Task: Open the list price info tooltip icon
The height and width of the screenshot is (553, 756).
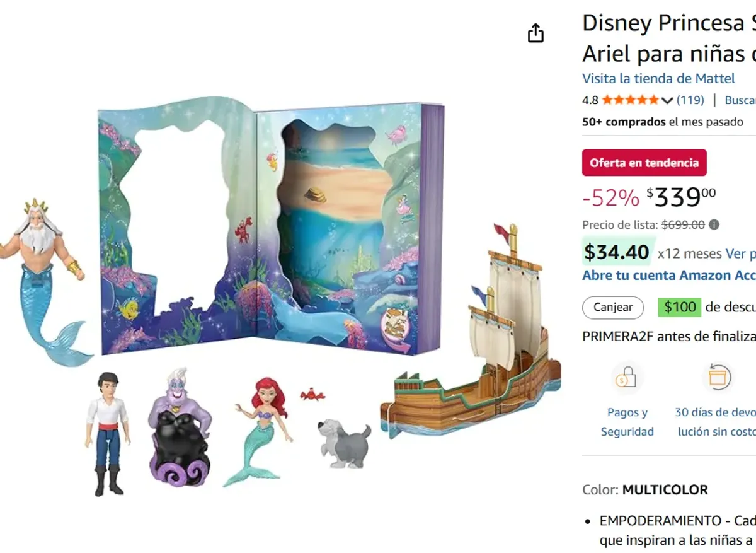Action: 715,224
